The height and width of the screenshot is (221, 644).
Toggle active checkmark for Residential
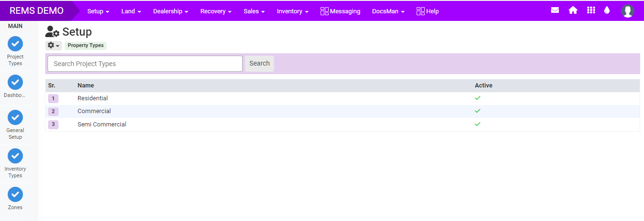pos(478,98)
